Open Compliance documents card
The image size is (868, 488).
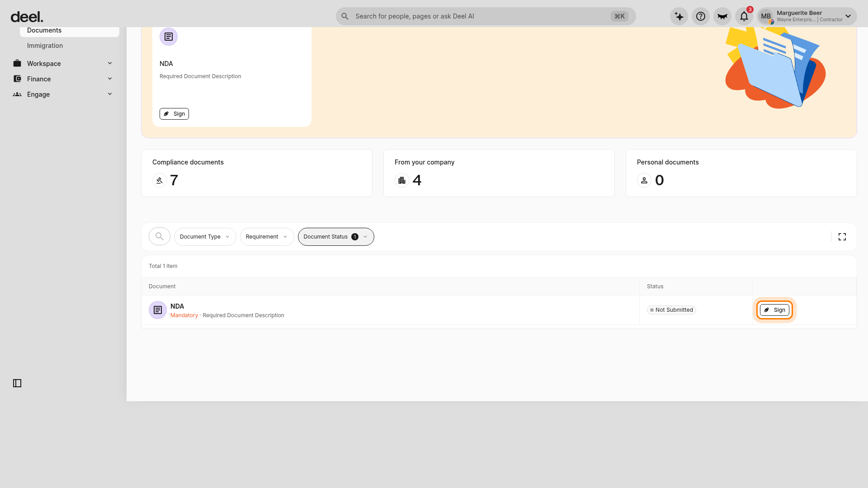tap(257, 173)
